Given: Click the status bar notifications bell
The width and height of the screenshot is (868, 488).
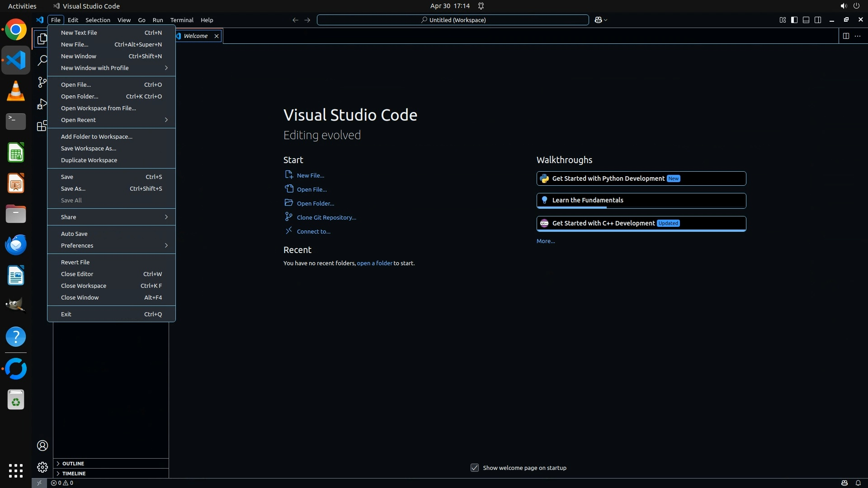Looking at the screenshot, I should coord(858,483).
